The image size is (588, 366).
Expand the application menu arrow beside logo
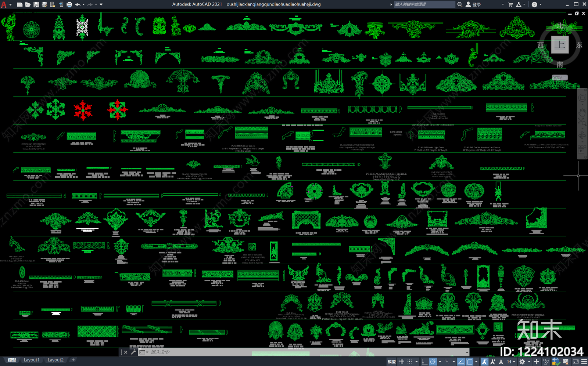[x=10, y=5]
